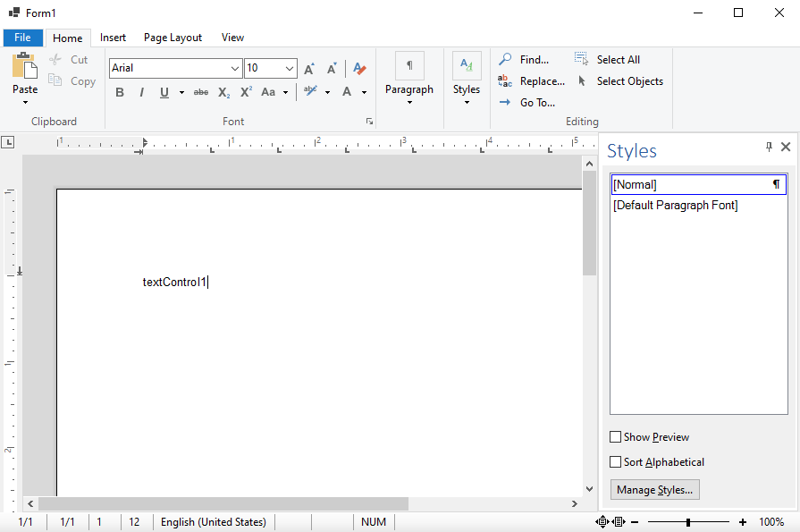This screenshot has width=800, height=532.
Task: Click the Select All icon
Action: click(581, 58)
